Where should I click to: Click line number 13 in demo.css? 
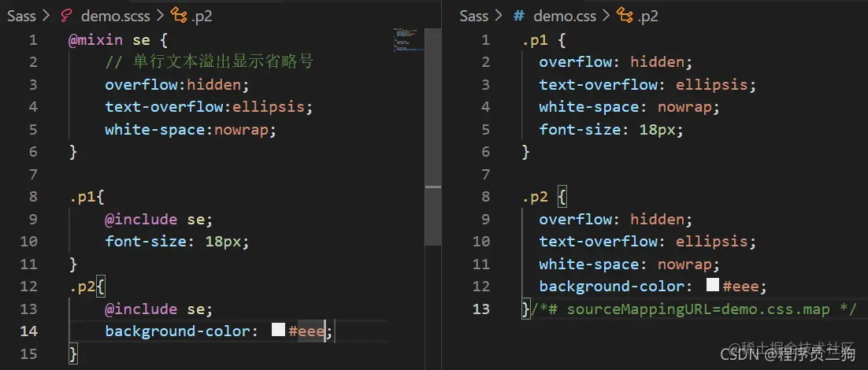[481, 308]
